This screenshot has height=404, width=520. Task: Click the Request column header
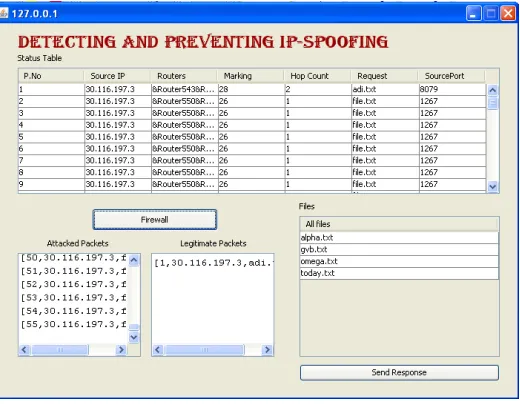coord(384,76)
